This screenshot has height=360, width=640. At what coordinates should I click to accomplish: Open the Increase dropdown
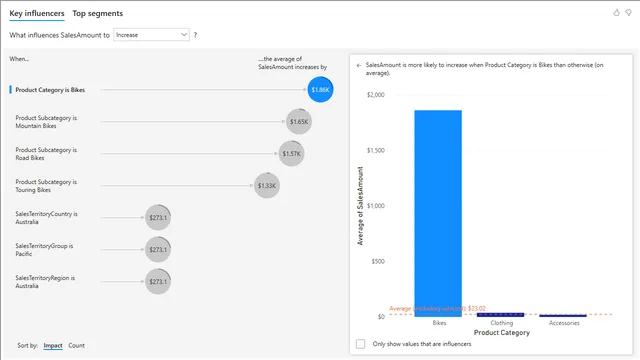click(x=151, y=35)
